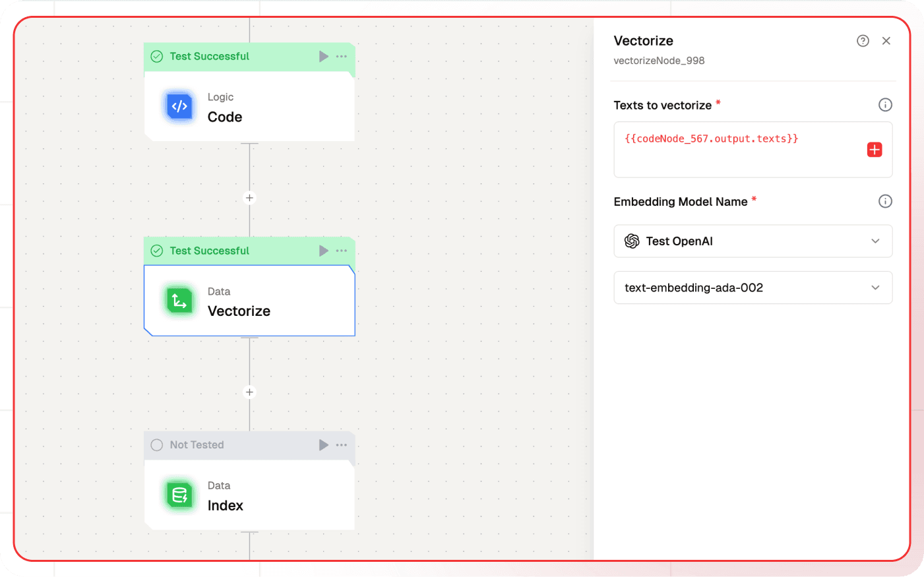Click the red plus variable button
The image size is (924, 577).
click(875, 150)
